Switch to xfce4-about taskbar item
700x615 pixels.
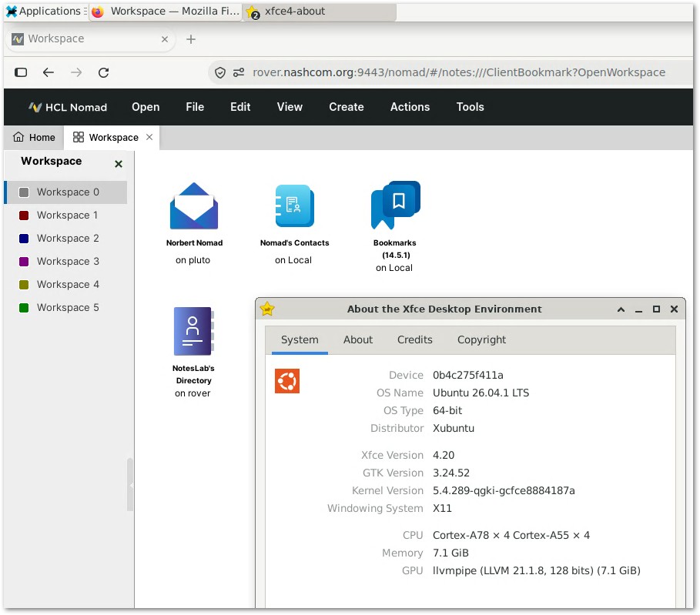[320, 11]
